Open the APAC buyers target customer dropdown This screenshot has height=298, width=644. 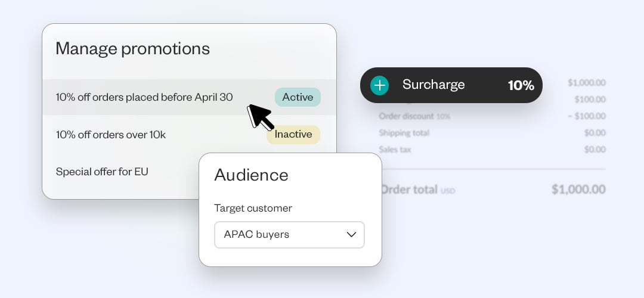[289, 235]
